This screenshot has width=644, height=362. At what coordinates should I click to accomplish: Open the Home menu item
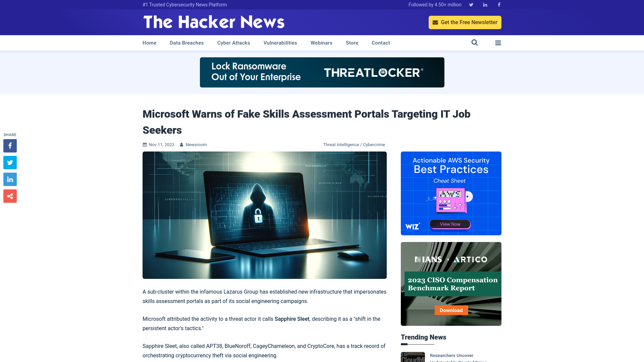tap(149, 43)
